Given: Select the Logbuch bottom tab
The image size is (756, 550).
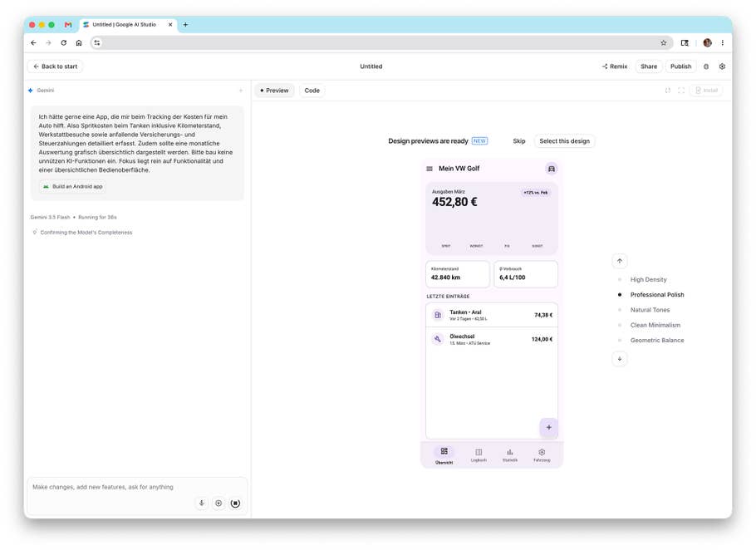Looking at the screenshot, I should pos(479,455).
